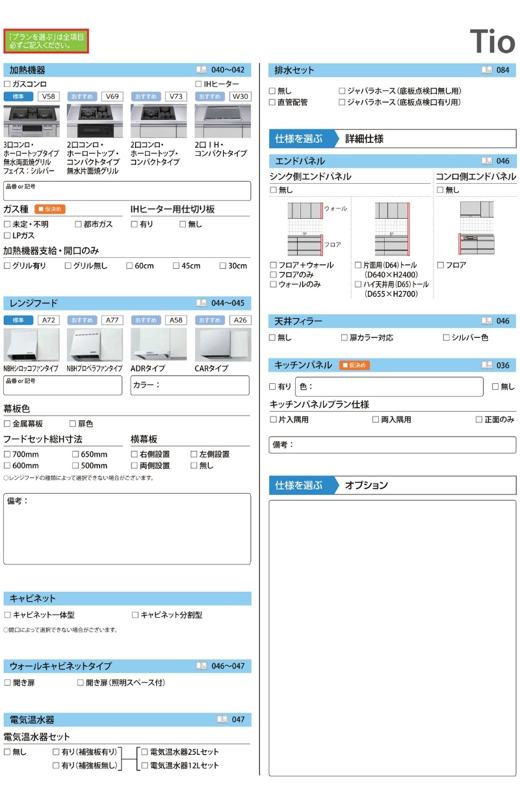Tick the 電気温水器25Lセット checkbox
This screenshot has width=520, height=812.
(x=145, y=752)
